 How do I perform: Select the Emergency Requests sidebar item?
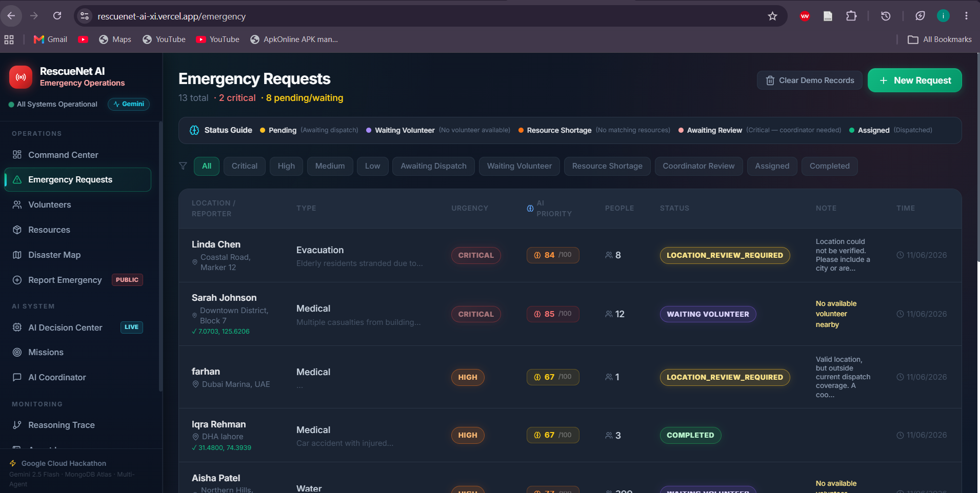(77, 179)
